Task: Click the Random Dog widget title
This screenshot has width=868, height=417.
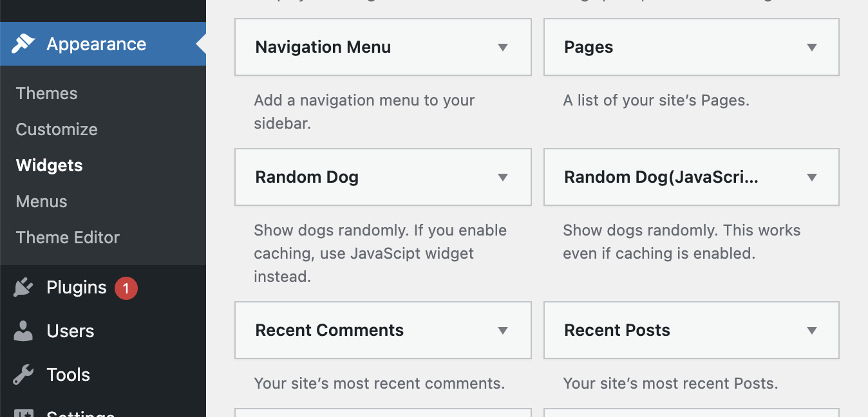Action: 307,177
